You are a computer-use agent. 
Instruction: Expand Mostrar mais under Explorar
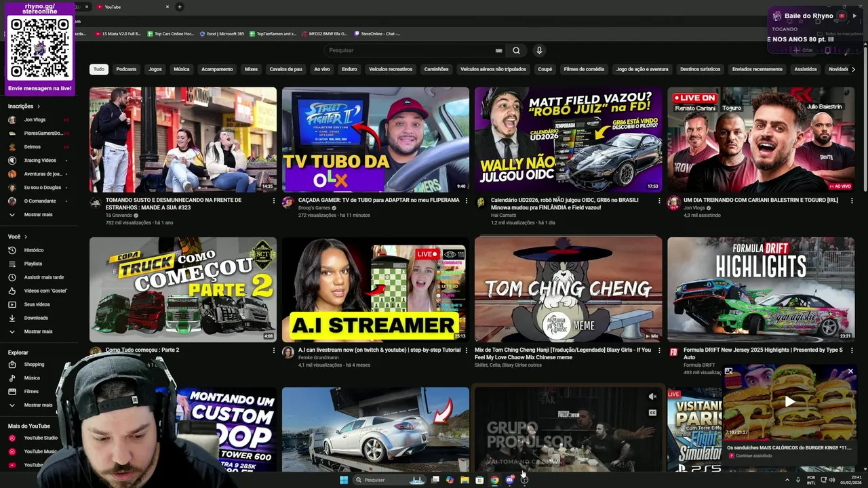(38, 405)
